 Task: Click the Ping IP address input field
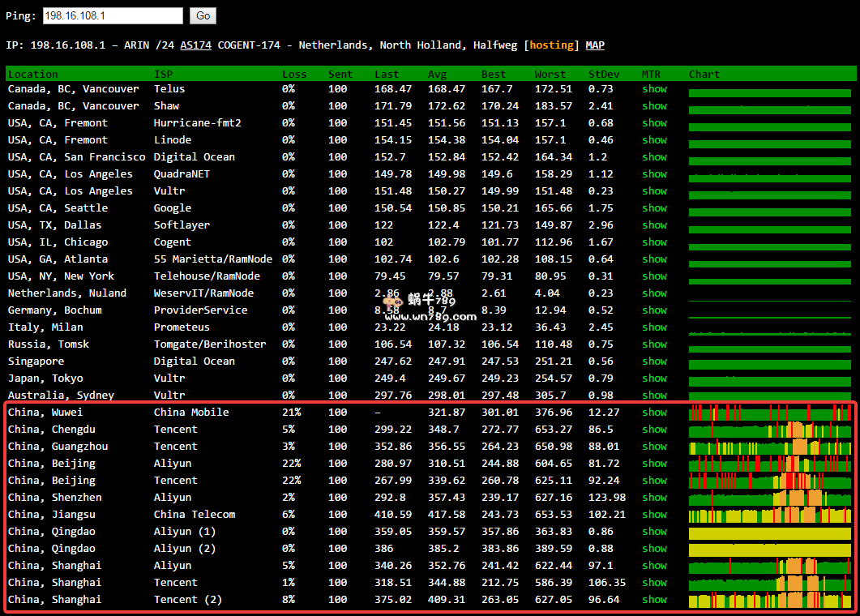point(112,15)
